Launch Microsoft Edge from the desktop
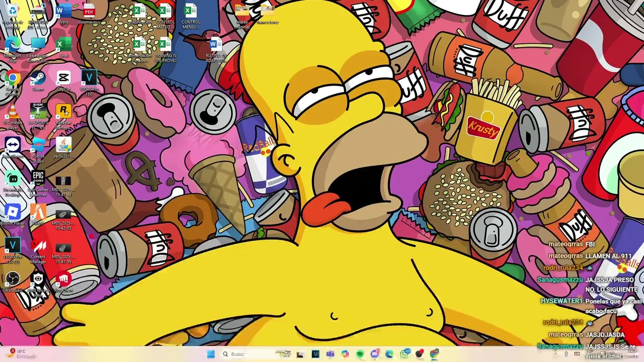 13,49
